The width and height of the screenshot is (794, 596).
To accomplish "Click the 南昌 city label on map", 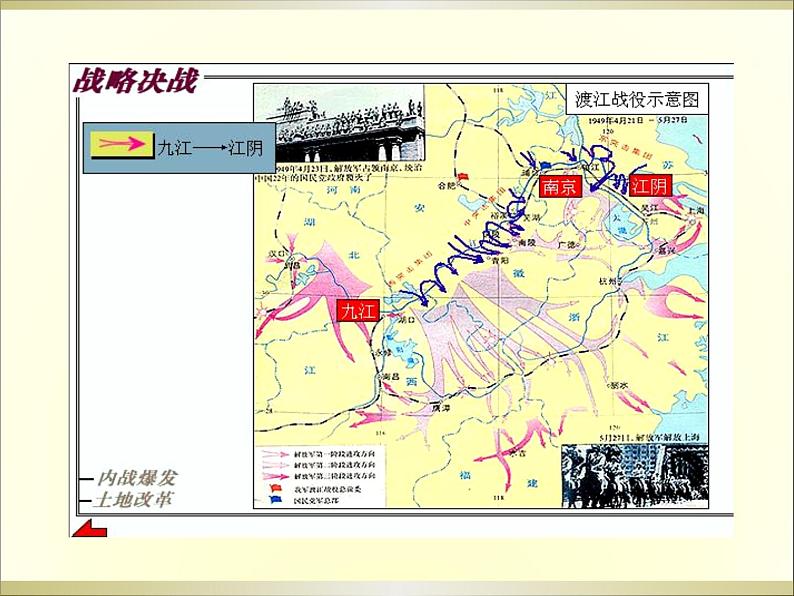I will point(388,377).
